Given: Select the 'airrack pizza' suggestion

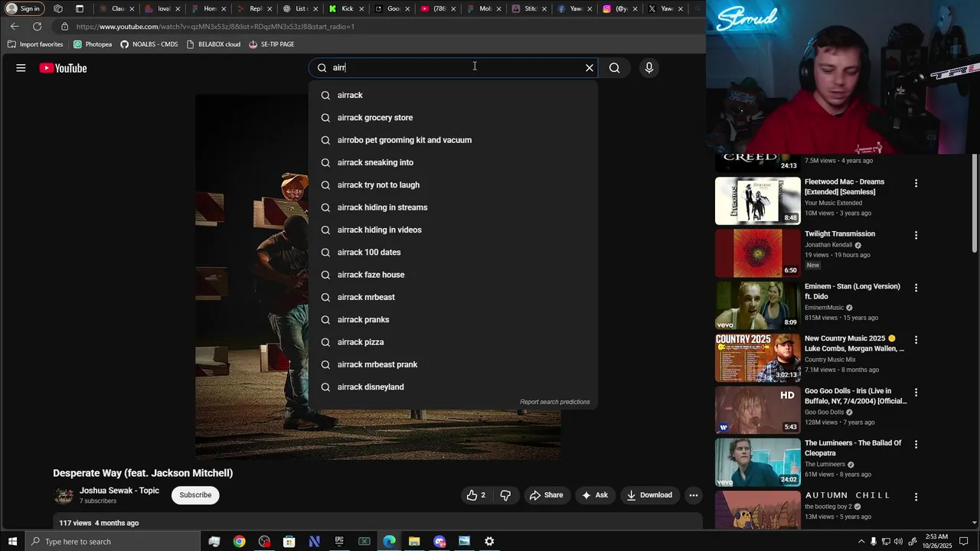Looking at the screenshot, I should point(453,342).
